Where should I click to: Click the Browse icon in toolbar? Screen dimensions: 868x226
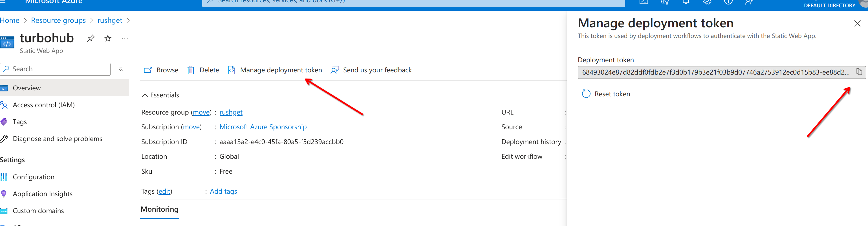coord(148,70)
